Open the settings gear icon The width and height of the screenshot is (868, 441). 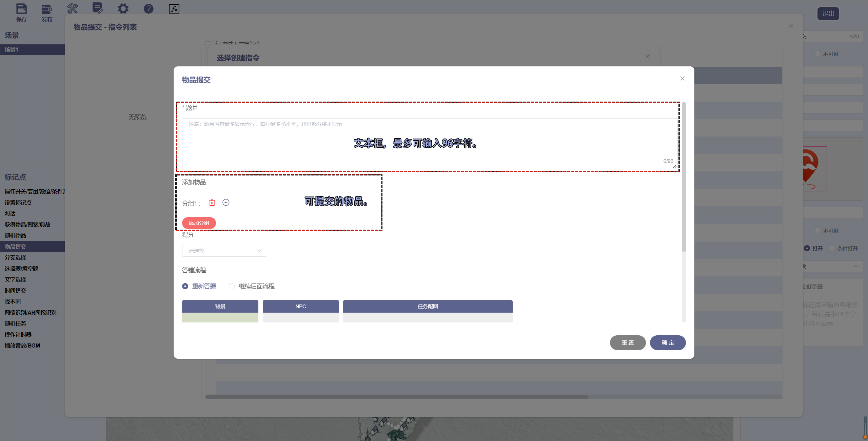tap(123, 8)
